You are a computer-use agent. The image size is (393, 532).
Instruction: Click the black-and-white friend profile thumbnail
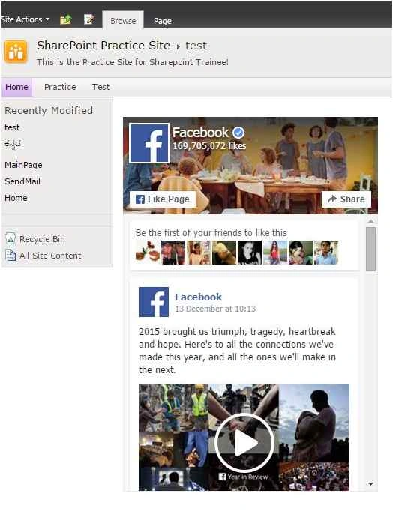tap(250, 253)
